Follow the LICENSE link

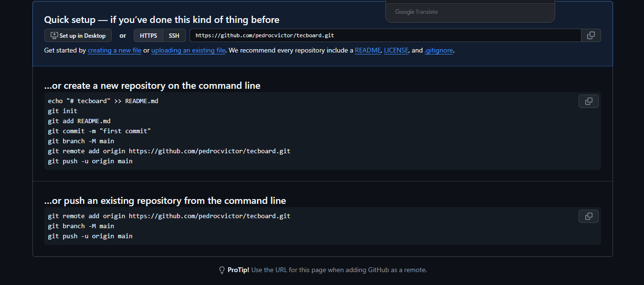coord(396,50)
